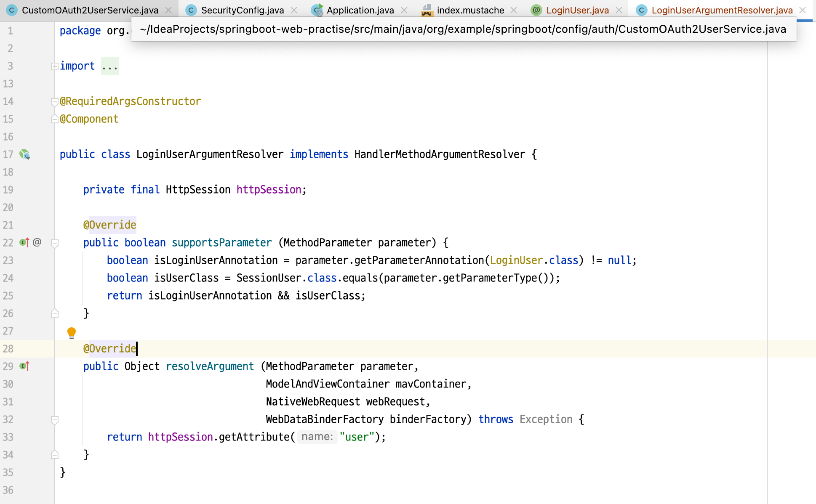Click the @ annotation gutter icon beside supportsParameter
Image resolution: width=816 pixels, height=504 pixels.
click(37, 242)
